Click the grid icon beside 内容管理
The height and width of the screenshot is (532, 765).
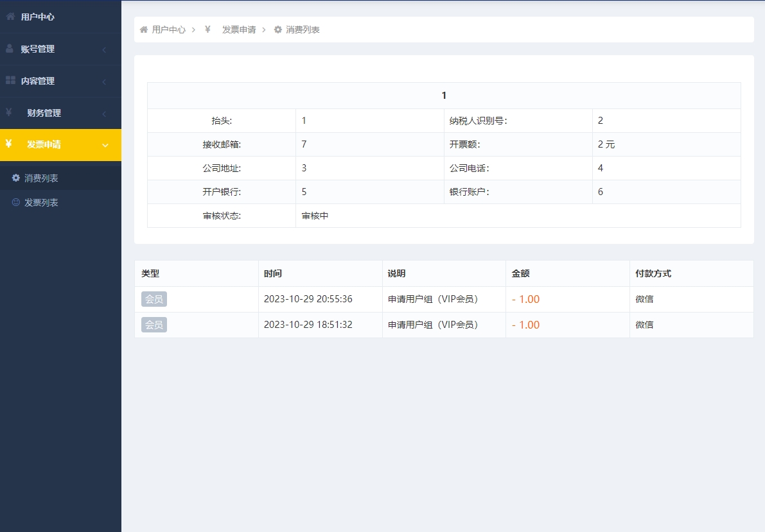point(10,80)
